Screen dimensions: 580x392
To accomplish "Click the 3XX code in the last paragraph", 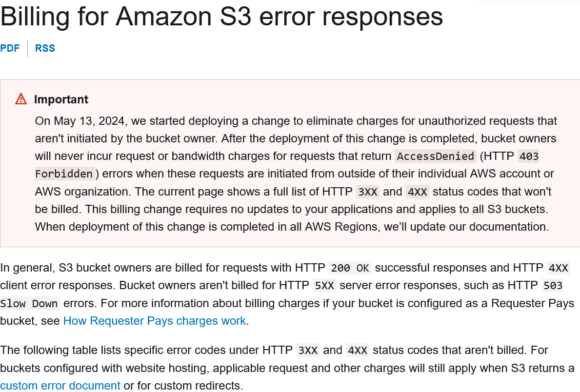I will click(308, 351).
